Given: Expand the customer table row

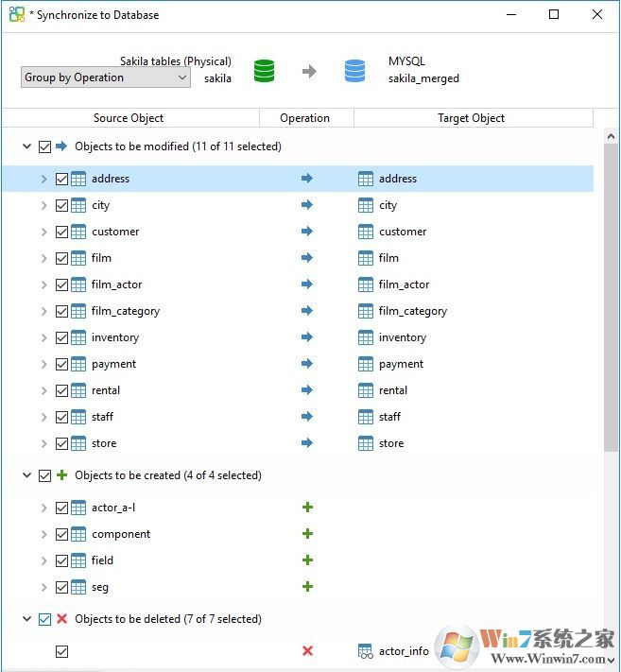Looking at the screenshot, I should pos(43,232).
